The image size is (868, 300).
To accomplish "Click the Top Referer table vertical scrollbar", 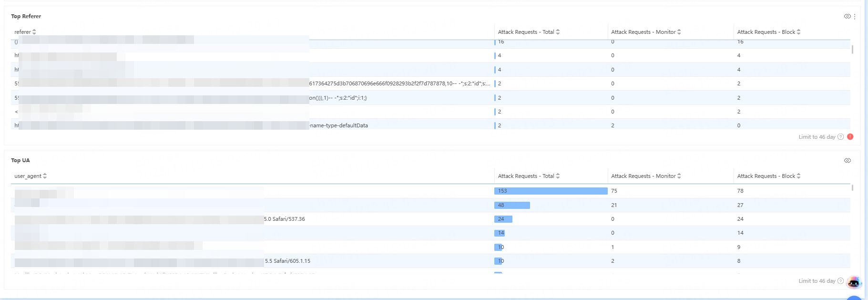I will (852, 50).
